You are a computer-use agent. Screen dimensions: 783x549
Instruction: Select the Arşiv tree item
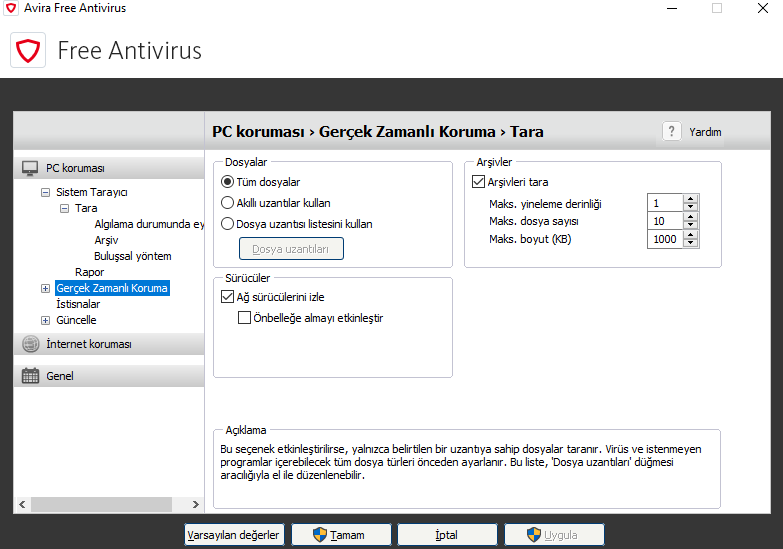pyautogui.click(x=106, y=240)
